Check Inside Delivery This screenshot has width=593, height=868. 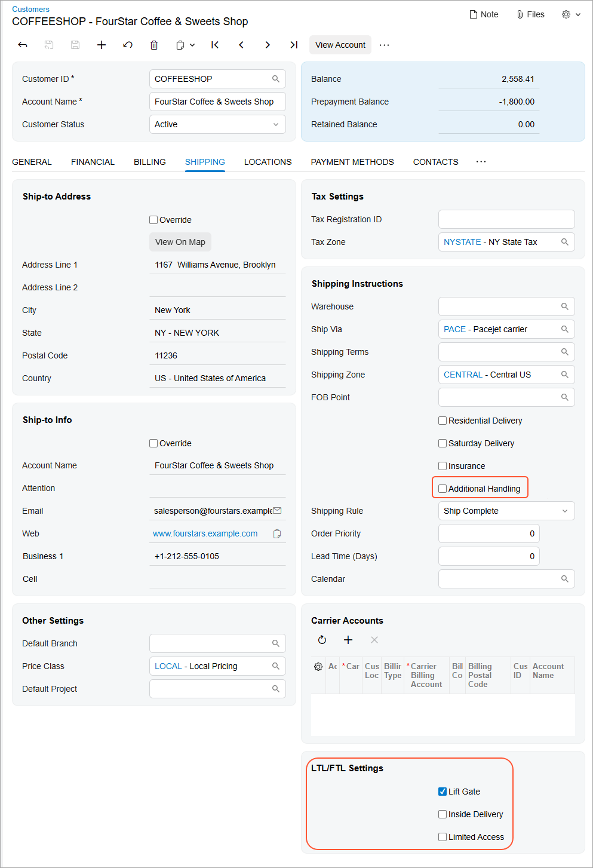click(x=443, y=814)
